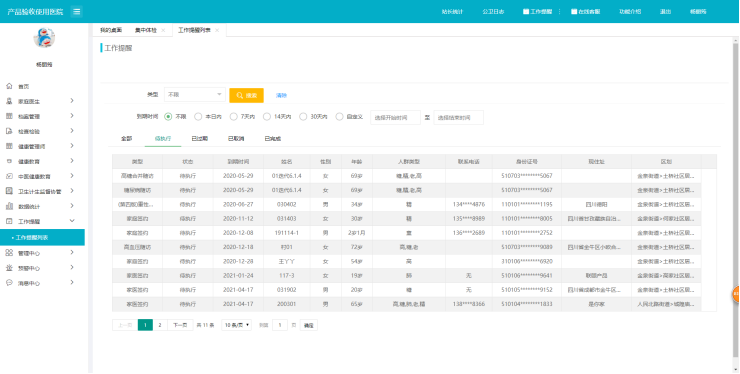The image size is (740, 374).
Task: Click the 卫生计生监督协管 sidebar icon
Action: tap(9, 191)
